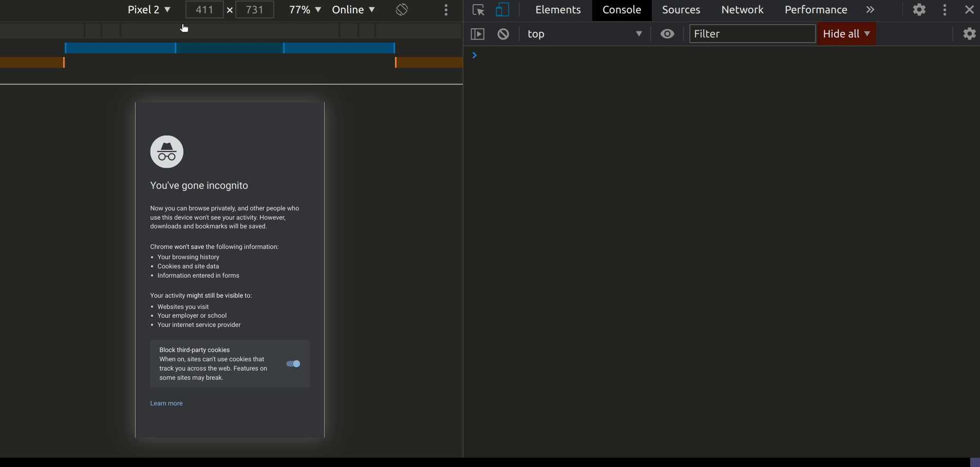
Task: Click the viewport height field showing 731
Action: [255, 10]
